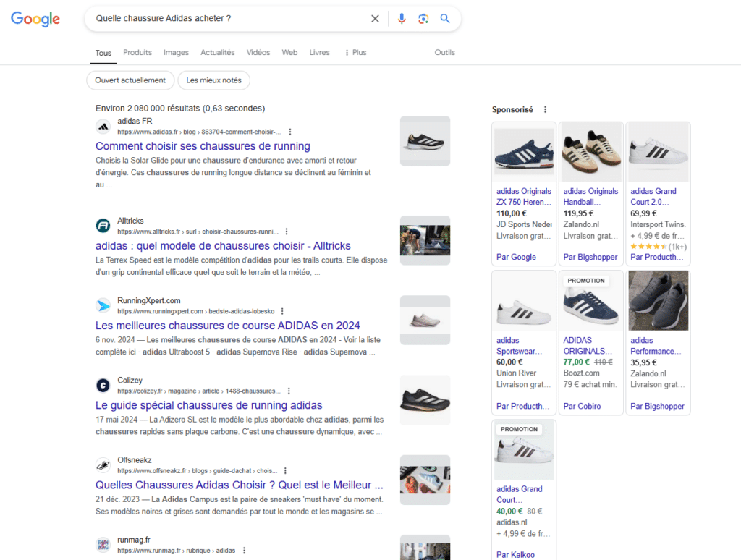This screenshot has height=560, width=741.
Task: Click the adidas FR site favicon
Action: pyautogui.click(x=103, y=126)
